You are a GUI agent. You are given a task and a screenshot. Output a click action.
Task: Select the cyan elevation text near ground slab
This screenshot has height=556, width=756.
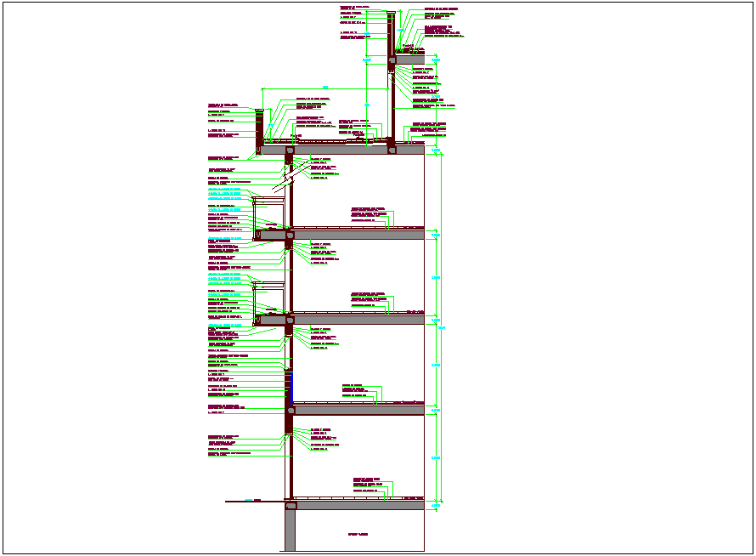(247, 499)
